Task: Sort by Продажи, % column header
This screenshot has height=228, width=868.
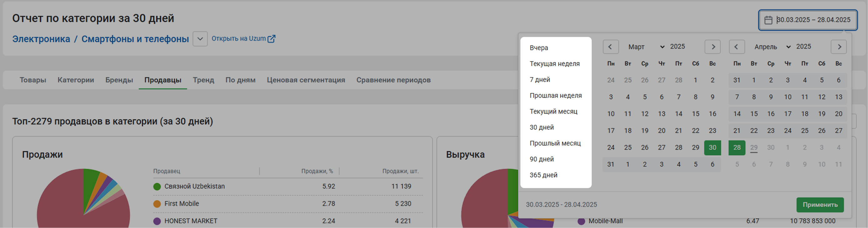Action: [317, 171]
